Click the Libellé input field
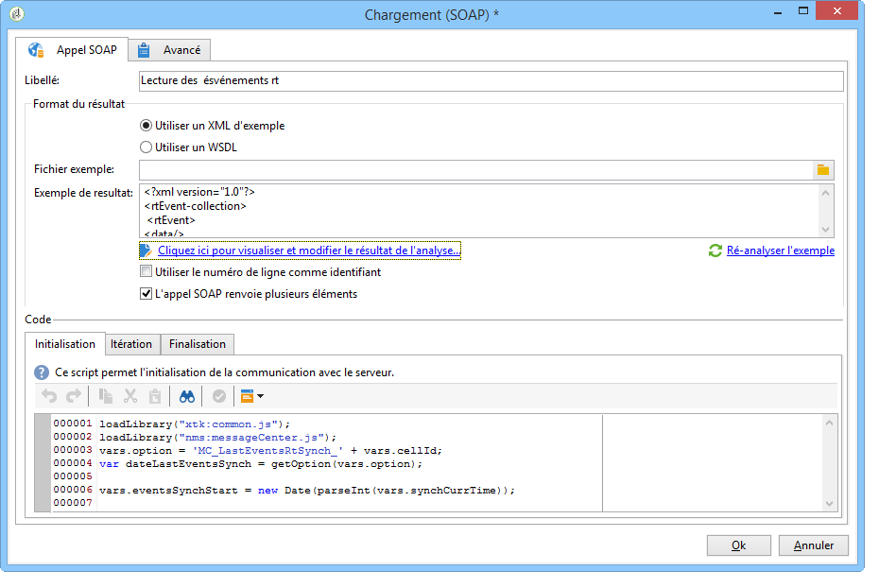Viewport: 879px width, 588px height. point(491,80)
